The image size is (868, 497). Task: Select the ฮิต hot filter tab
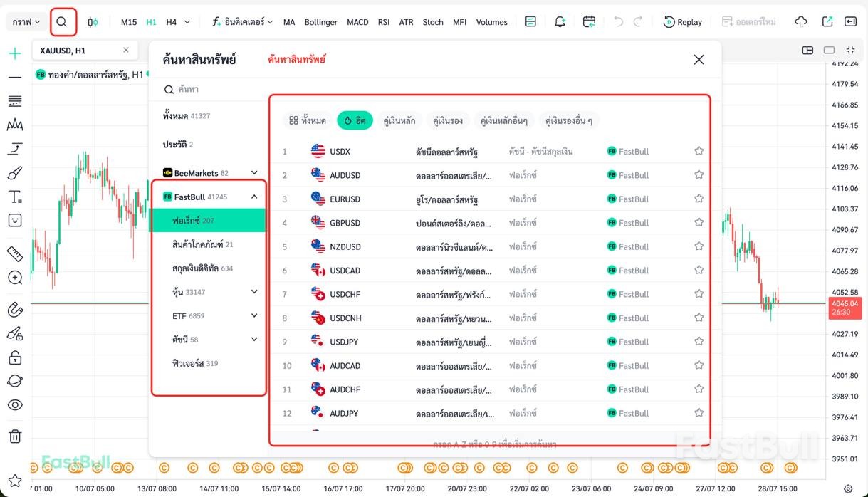coord(355,120)
